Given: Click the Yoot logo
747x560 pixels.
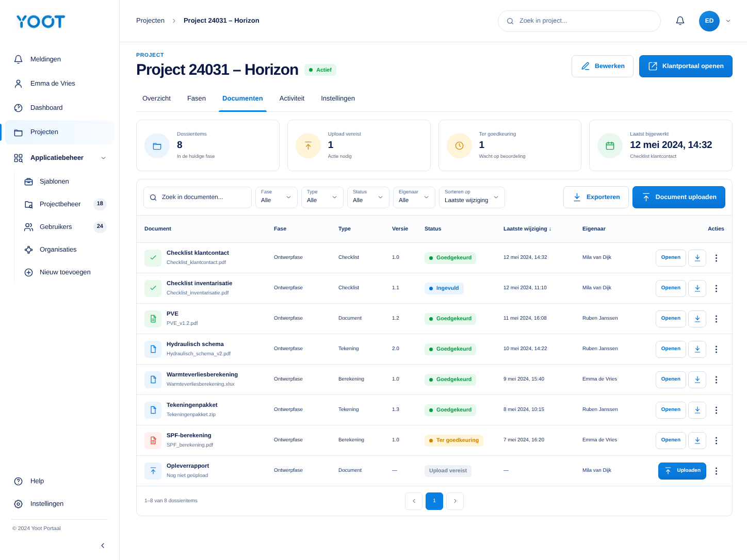Looking at the screenshot, I should (x=41, y=21).
